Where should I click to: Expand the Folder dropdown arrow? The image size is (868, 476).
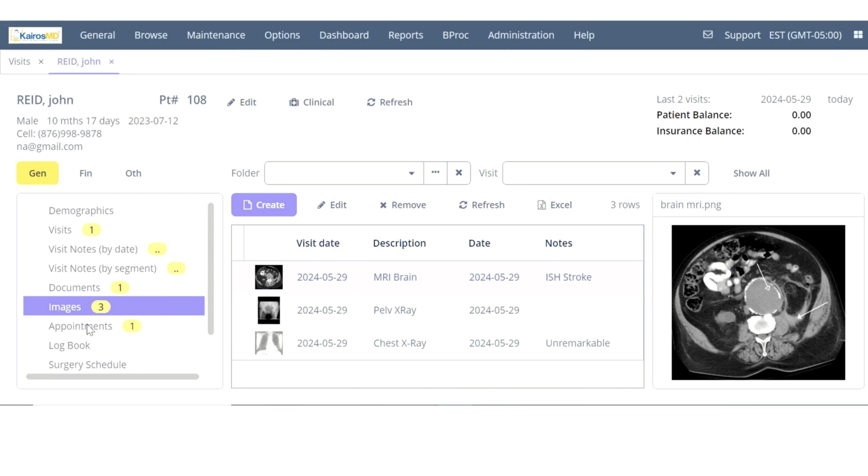point(411,173)
